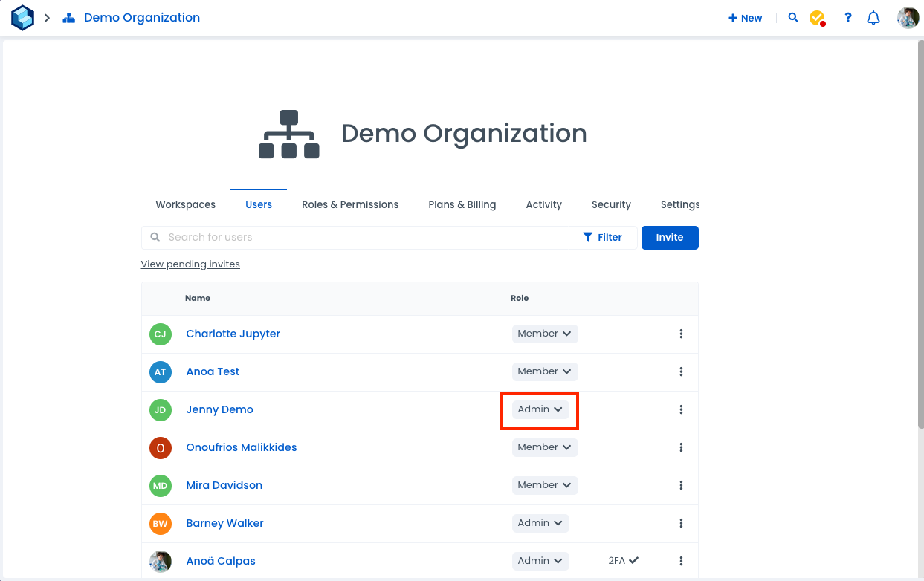Switch to Roles & Permissions tab
Viewport: 924px width, 581px height.
coord(350,204)
